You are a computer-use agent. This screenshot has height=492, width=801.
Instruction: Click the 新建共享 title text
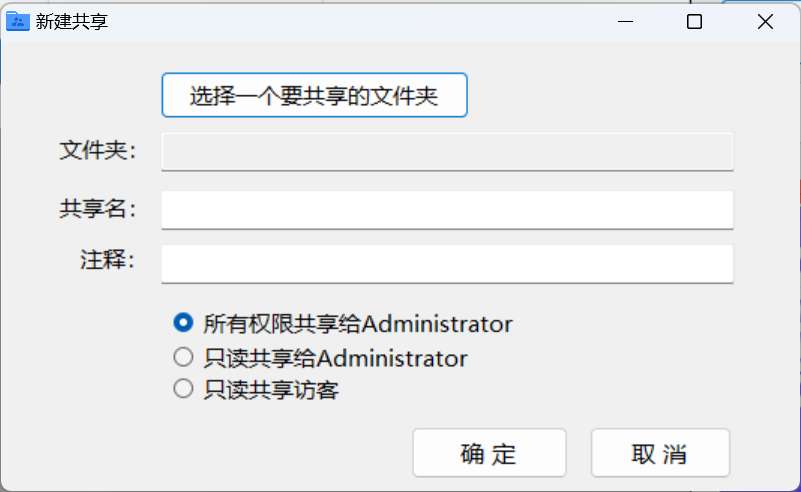coord(72,21)
